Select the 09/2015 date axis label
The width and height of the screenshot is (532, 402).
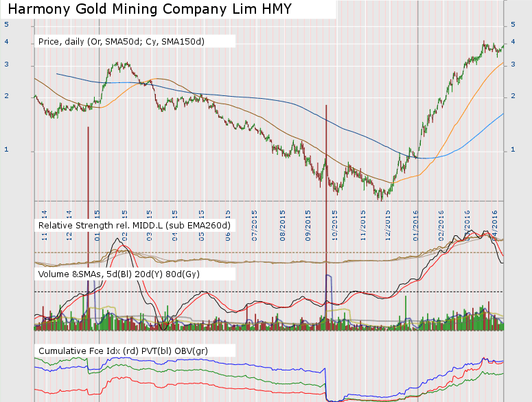click(308, 226)
